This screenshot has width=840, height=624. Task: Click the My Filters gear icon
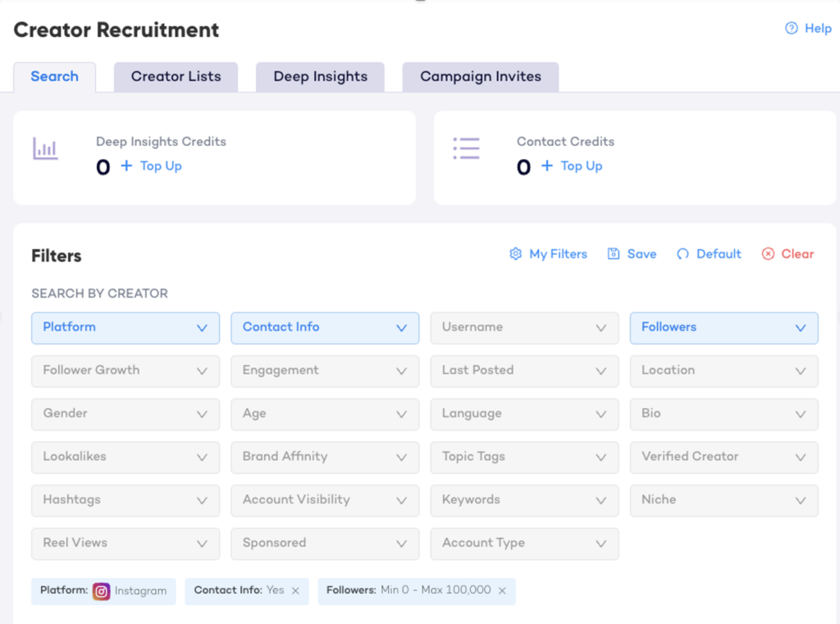tap(515, 254)
